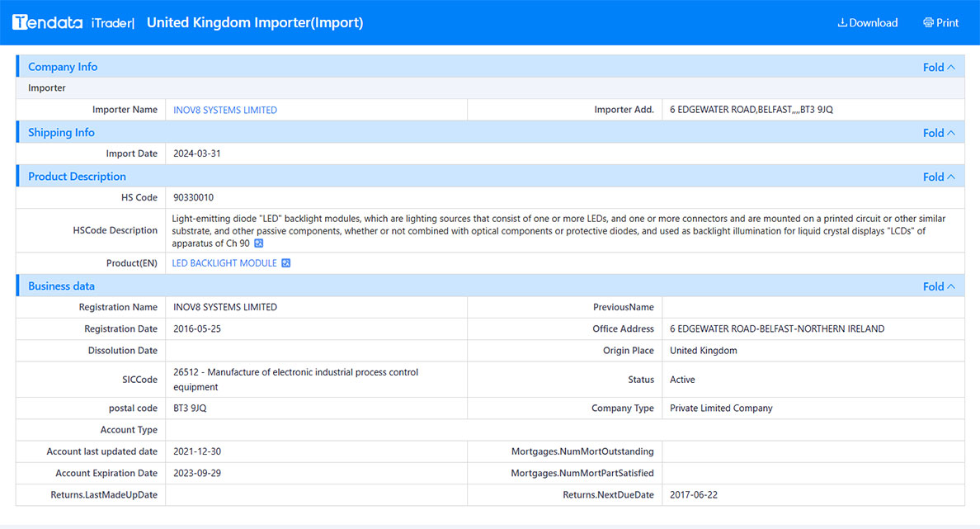Image resolution: width=980 pixels, height=529 pixels.
Task: Fold the Business data section
Action: pos(939,286)
